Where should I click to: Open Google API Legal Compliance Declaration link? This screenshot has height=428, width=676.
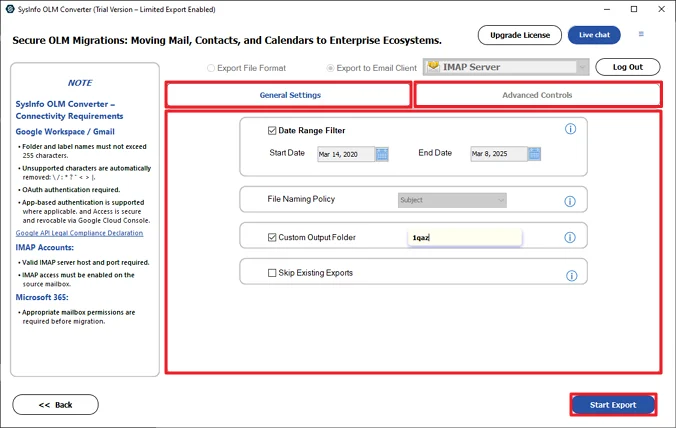click(x=79, y=233)
